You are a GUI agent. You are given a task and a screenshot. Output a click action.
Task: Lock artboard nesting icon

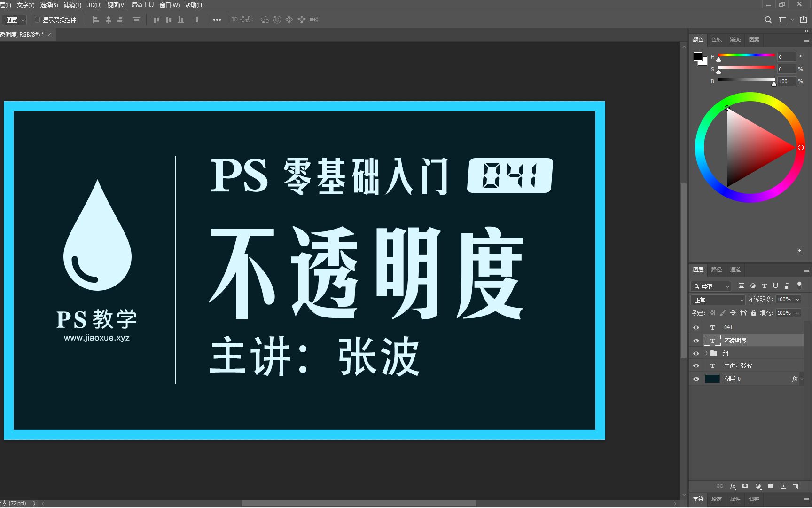(x=743, y=313)
